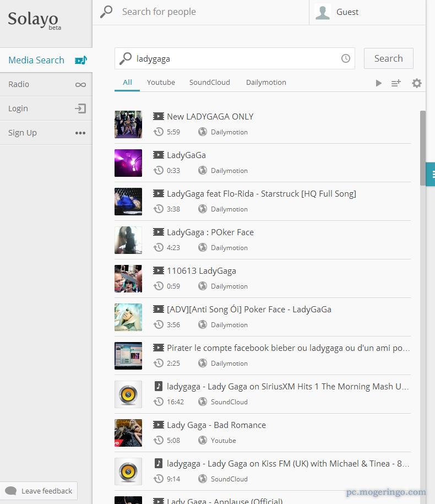Play Lady Gaga - Bad Romance

tap(216, 425)
